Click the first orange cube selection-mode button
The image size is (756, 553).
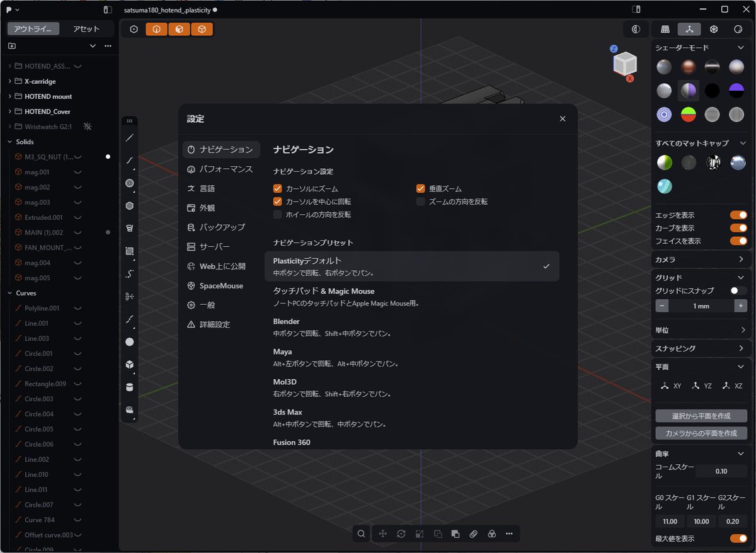(x=156, y=29)
